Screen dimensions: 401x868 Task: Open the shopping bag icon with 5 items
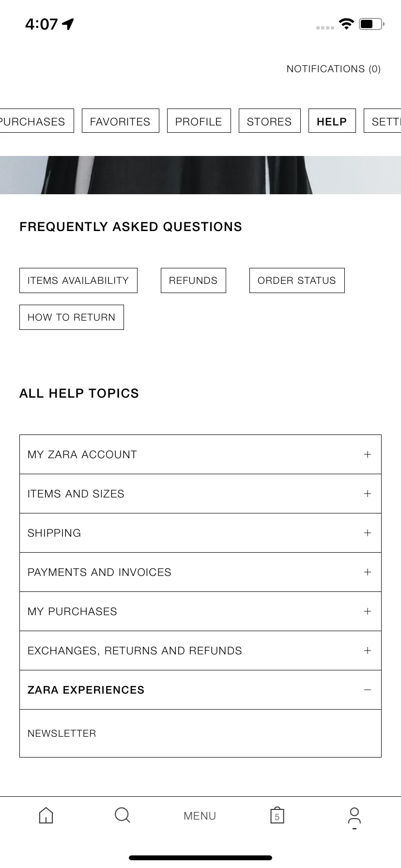click(x=277, y=815)
